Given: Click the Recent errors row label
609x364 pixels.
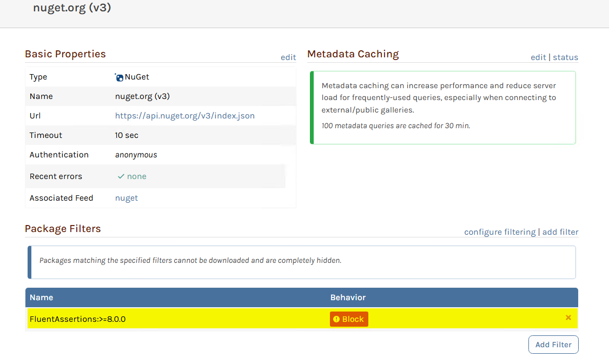Looking at the screenshot, I should (x=56, y=176).
